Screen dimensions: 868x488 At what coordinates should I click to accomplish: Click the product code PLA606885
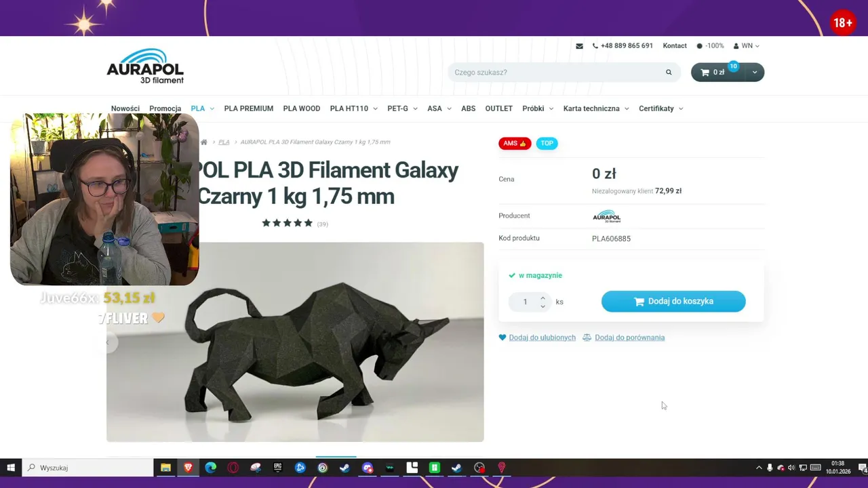(x=611, y=239)
